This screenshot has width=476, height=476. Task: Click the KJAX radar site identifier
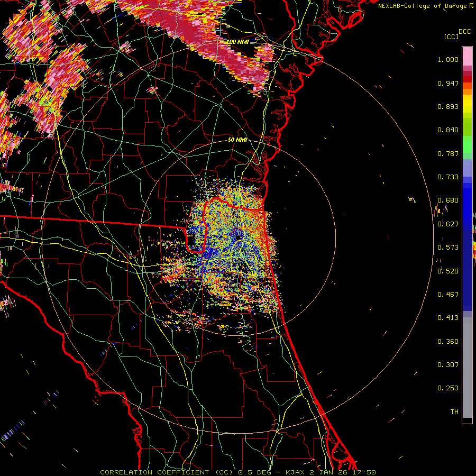tap(296, 472)
